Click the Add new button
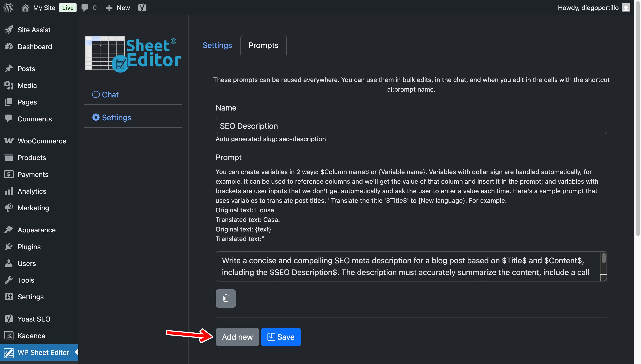The height and width of the screenshot is (364, 641). tap(237, 337)
